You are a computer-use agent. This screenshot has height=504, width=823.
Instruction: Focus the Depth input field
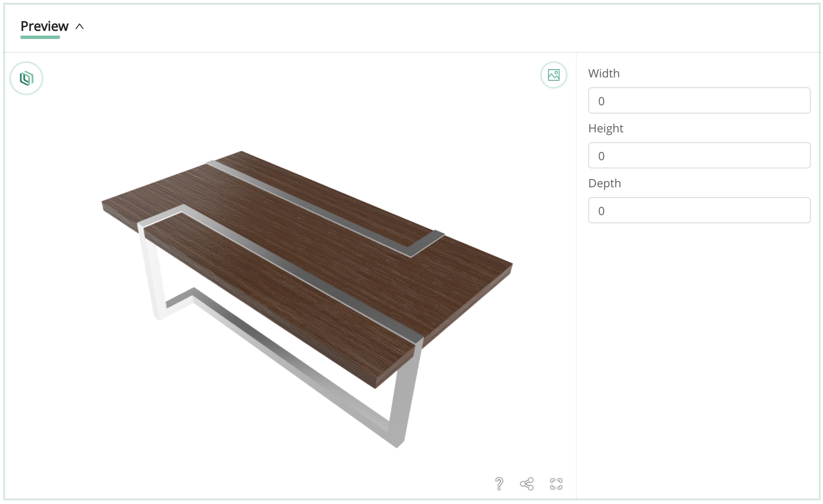point(699,211)
